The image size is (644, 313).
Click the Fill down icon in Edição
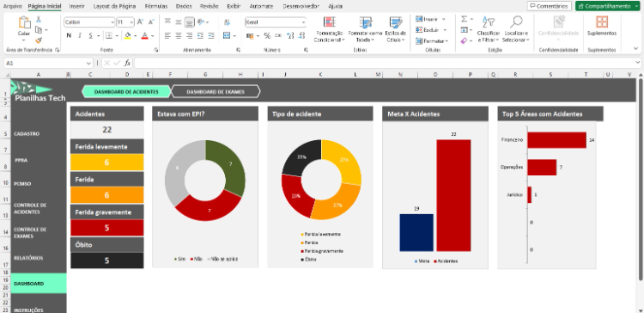click(464, 29)
